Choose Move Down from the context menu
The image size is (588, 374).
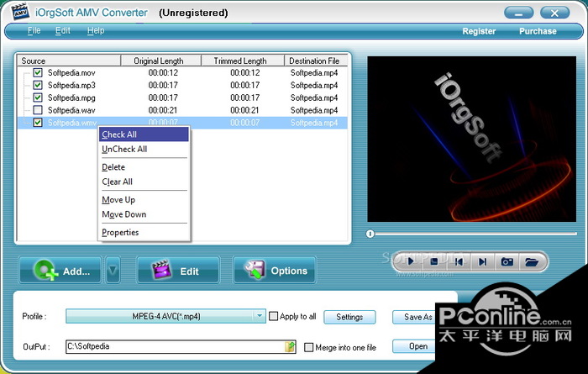pyautogui.click(x=123, y=214)
